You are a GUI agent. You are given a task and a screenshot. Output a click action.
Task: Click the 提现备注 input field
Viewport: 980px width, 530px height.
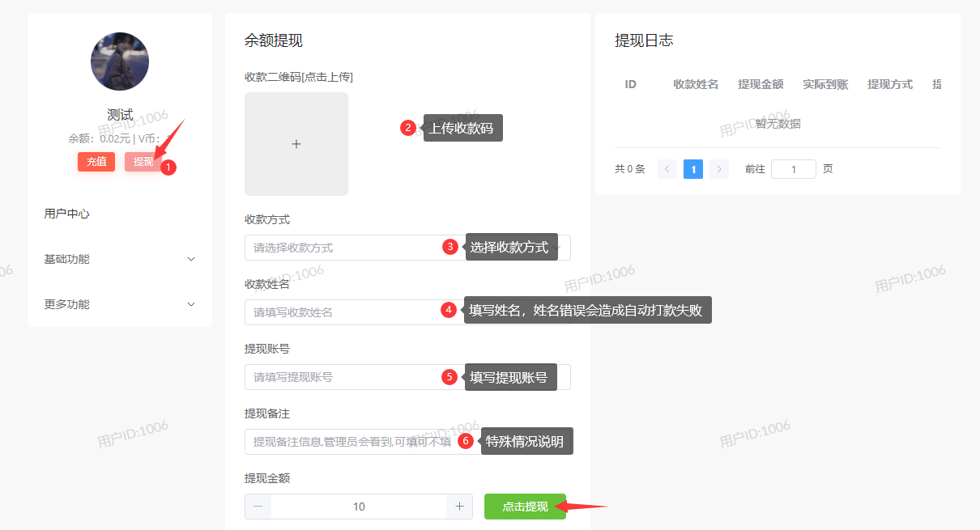407,442
